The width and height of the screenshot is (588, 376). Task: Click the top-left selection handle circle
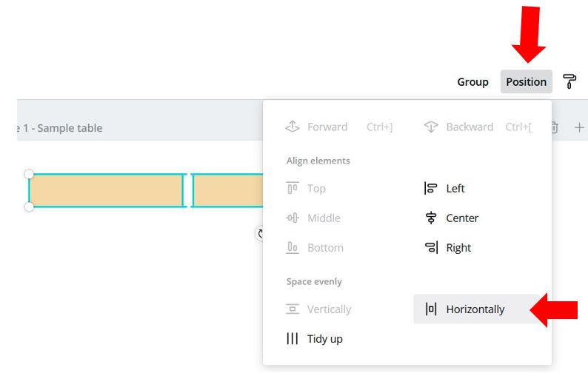pos(29,174)
